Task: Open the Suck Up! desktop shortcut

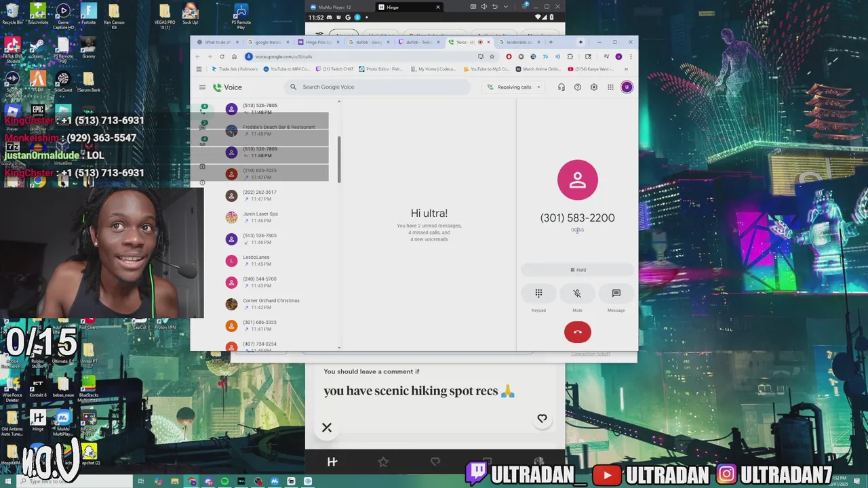Action: click(191, 14)
